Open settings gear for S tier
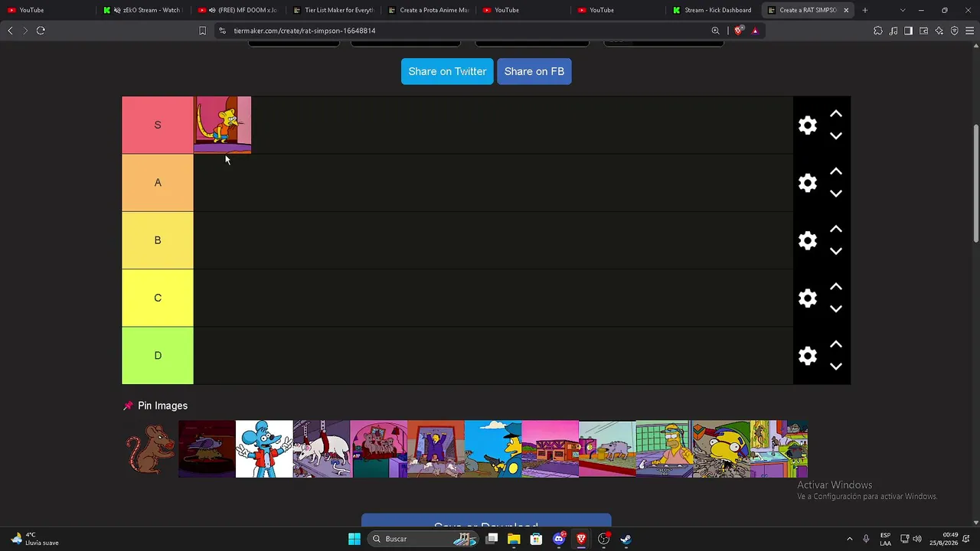The width and height of the screenshot is (980, 551). coord(808,126)
